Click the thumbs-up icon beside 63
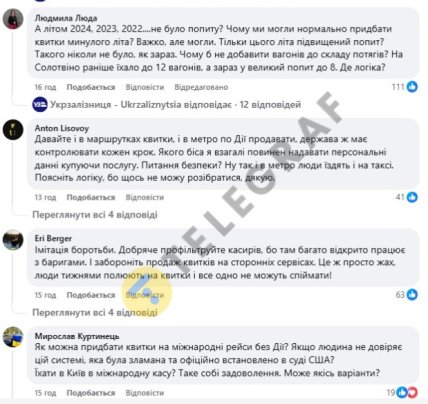The height and width of the screenshot is (404, 428). tap(412, 295)
